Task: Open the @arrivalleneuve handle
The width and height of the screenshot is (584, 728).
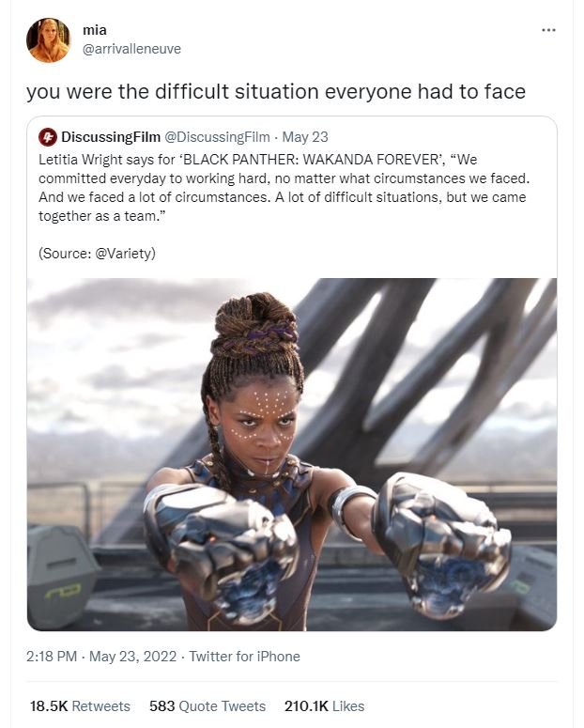Action: point(131,49)
